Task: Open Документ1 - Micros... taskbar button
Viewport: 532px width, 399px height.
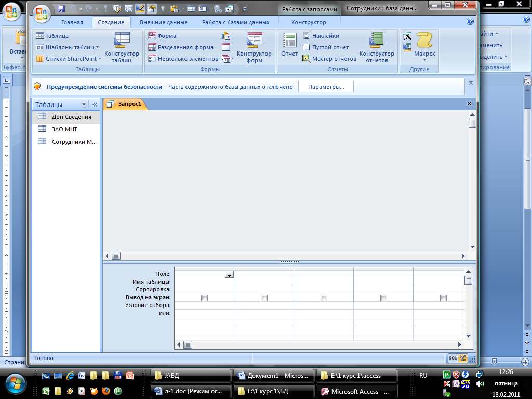Action: (274, 376)
